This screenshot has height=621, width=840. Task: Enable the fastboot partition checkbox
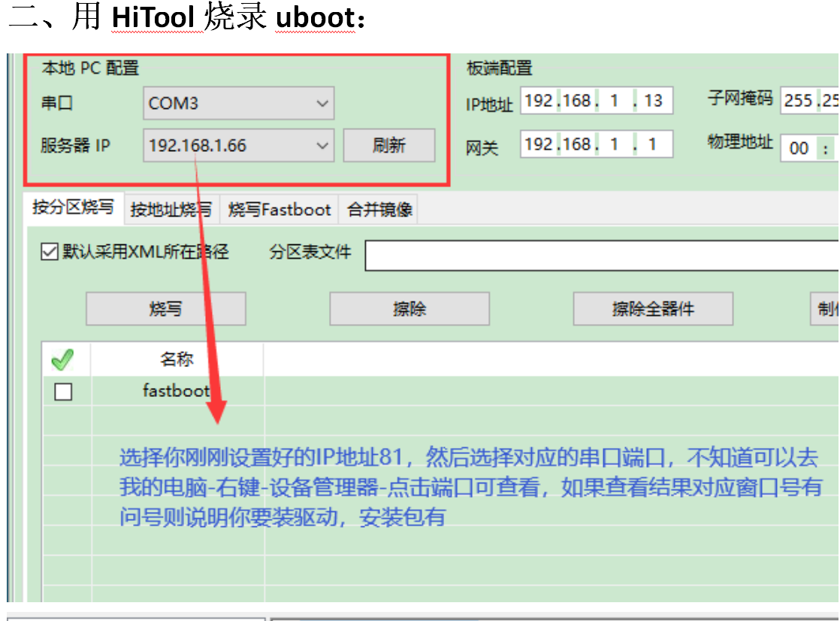(x=63, y=392)
